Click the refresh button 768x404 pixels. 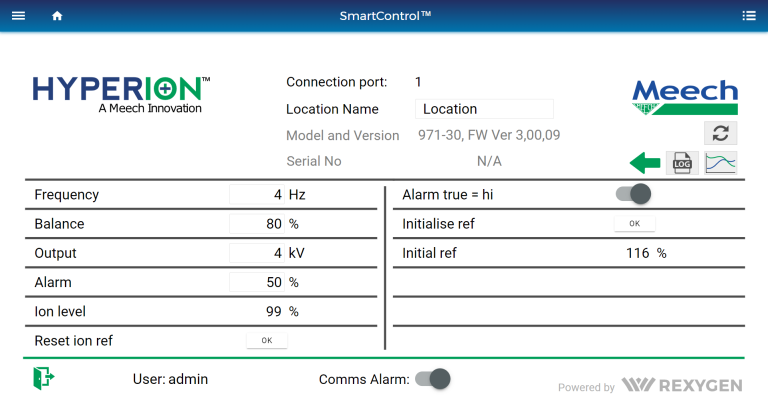click(x=720, y=133)
